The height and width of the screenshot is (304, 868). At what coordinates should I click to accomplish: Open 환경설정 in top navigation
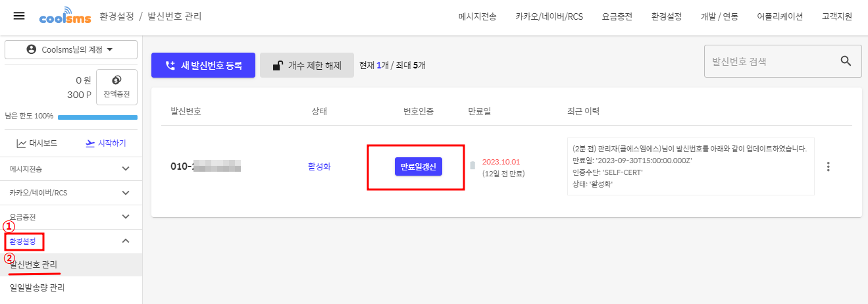click(x=666, y=17)
